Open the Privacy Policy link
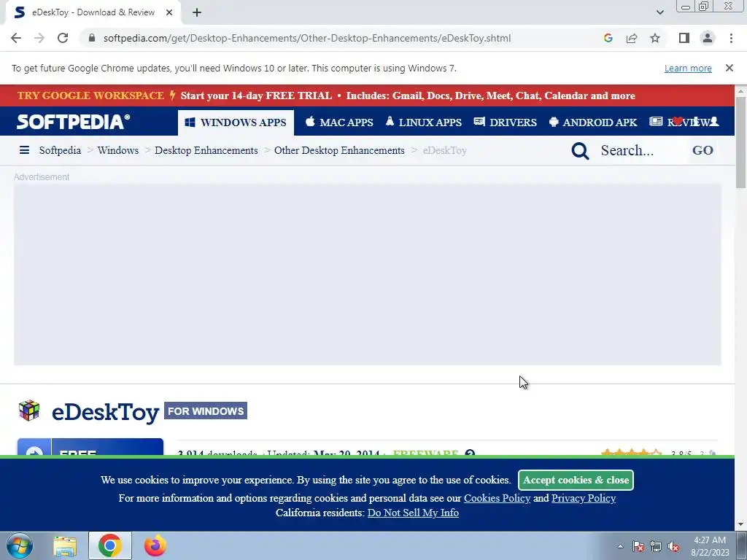Viewport: 747px width, 560px height. 584,498
